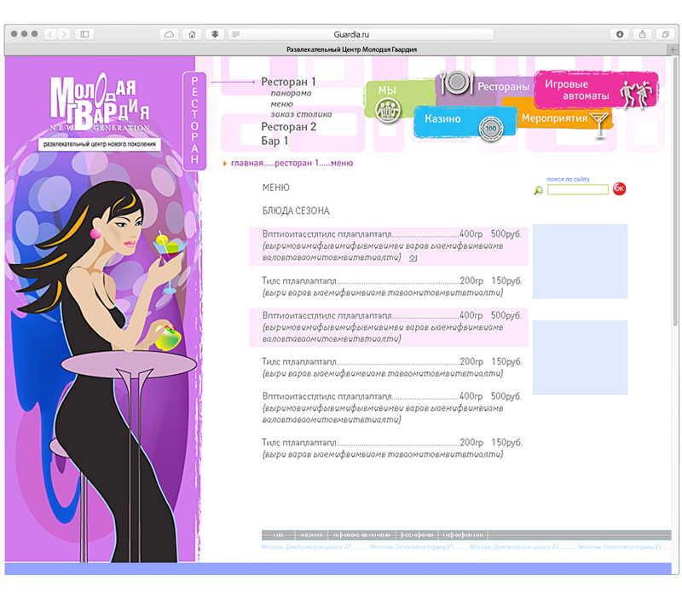Image resolution: width=682 pixels, height=616 pixels.
Task: Open the заказ столика link
Action: point(301,114)
